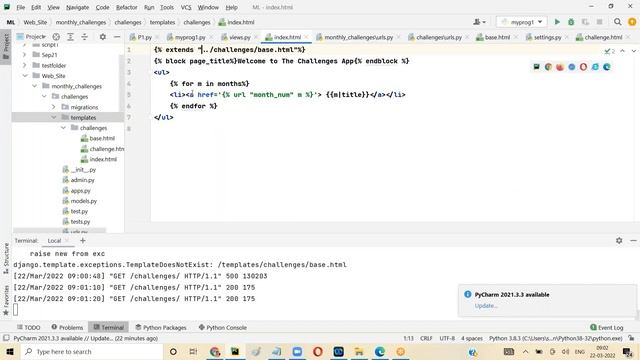The height and width of the screenshot is (360, 640).
Task: Open index.html in Edge browser icon
Action: [x=607, y=67]
